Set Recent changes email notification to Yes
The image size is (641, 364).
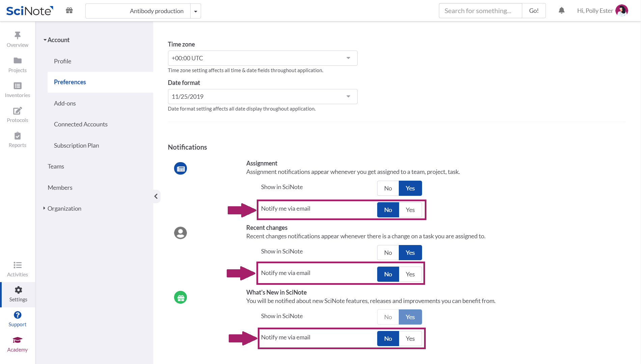point(410,274)
